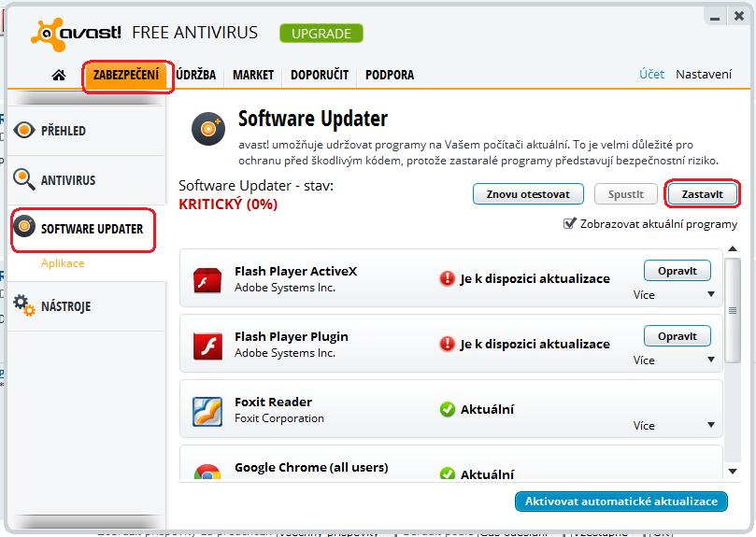This screenshot has width=756, height=537.
Task: Expand Více for Flash Player ActiveX
Action: [x=674, y=294]
